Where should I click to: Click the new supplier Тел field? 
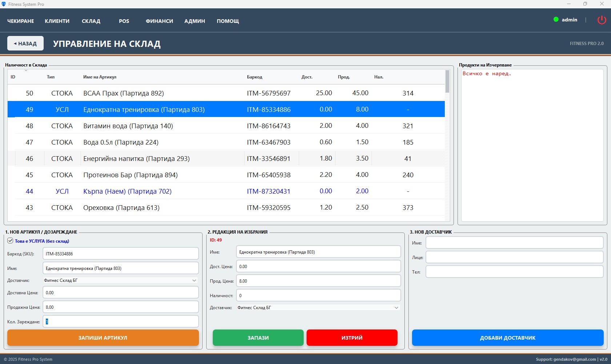click(x=514, y=272)
